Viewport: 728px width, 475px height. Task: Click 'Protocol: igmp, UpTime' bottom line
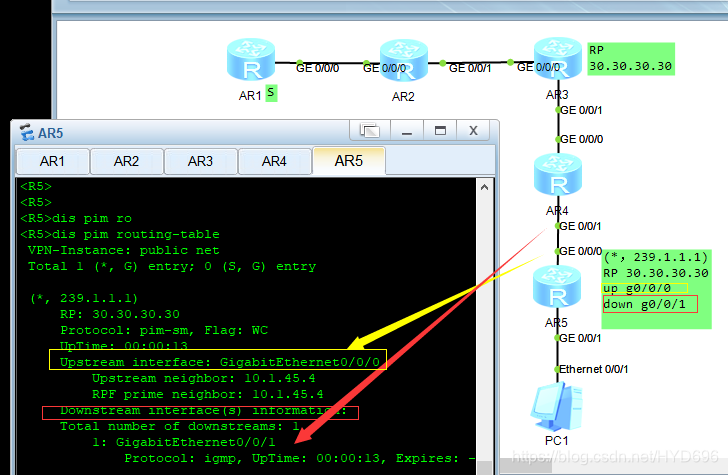pos(299,458)
